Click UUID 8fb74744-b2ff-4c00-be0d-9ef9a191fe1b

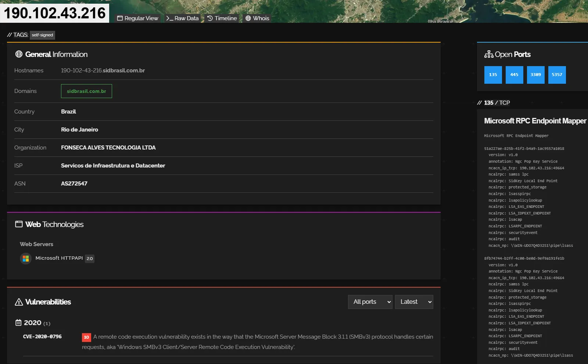point(524,259)
